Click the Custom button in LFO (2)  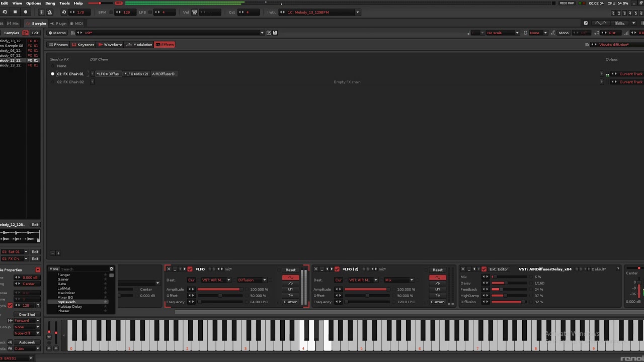(x=437, y=302)
